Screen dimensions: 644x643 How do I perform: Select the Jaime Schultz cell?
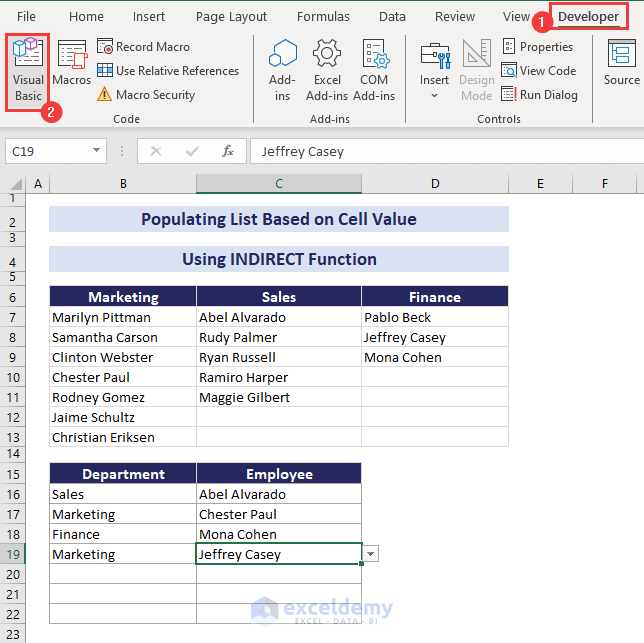123,417
